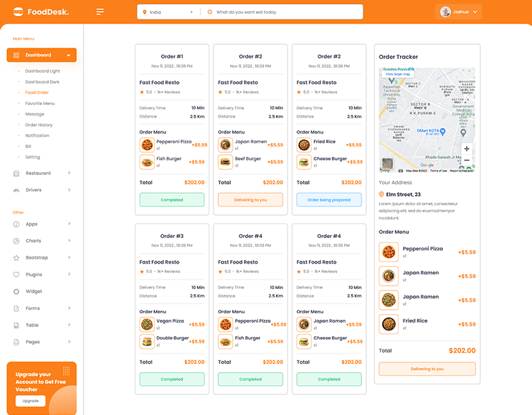Zoom in on the Order Tracker map
Viewport: 532px width, 415px height.
pyautogui.click(x=466, y=149)
